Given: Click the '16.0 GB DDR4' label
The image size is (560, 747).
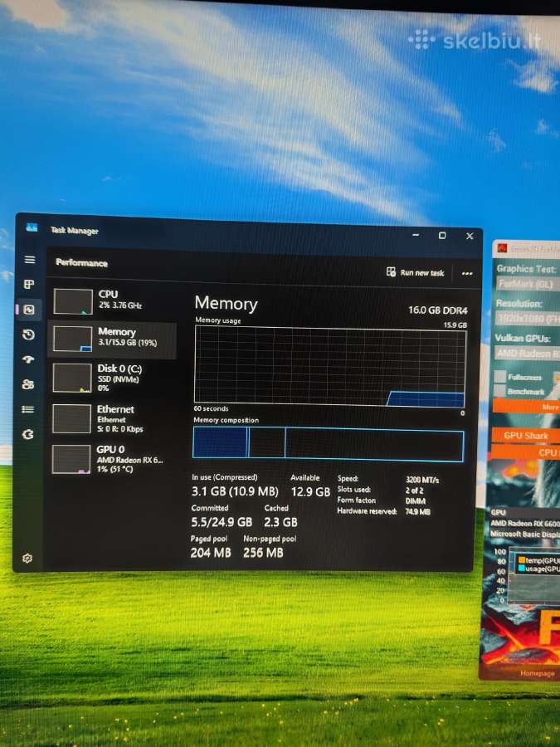Looking at the screenshot, I should [x=437, y=310].
